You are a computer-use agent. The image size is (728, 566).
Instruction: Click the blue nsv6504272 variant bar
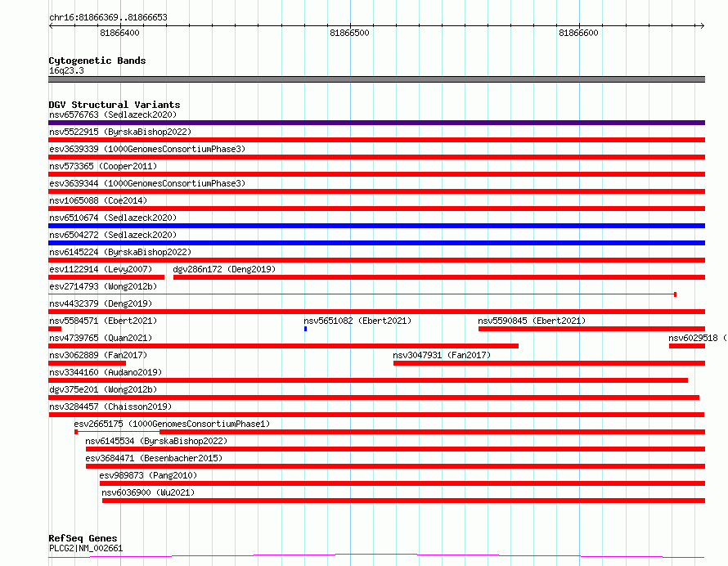376,243
